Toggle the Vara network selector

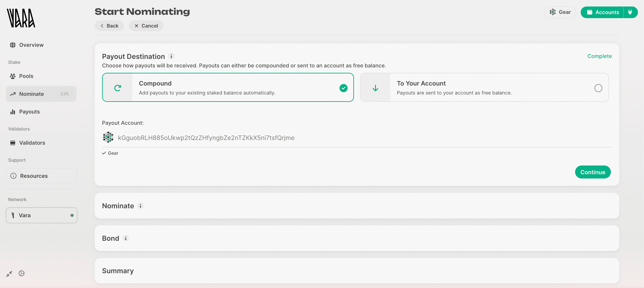41,215
